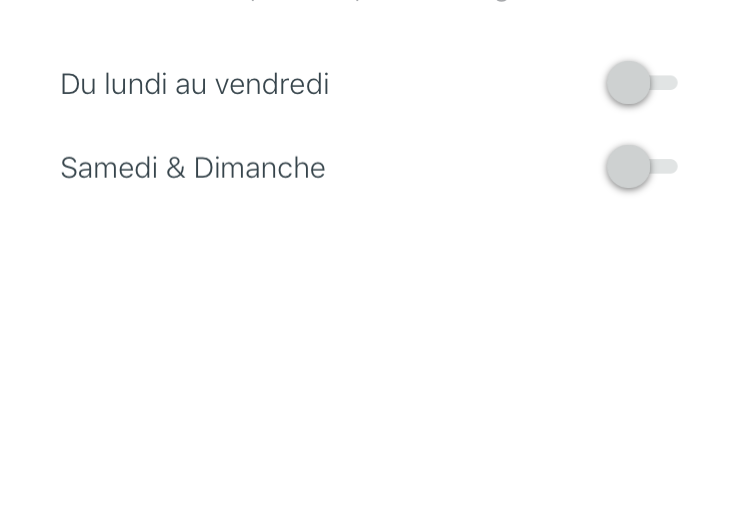The image size is (750, 525).
Task: Switch on the toggle beside "Samedi & Dimanche"
Action: (x=641, y=167)
